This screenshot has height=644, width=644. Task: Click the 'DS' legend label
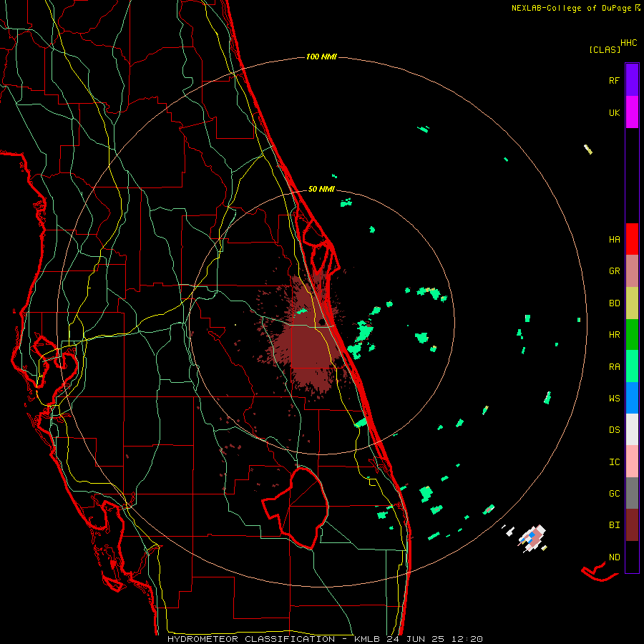(614, 430)
